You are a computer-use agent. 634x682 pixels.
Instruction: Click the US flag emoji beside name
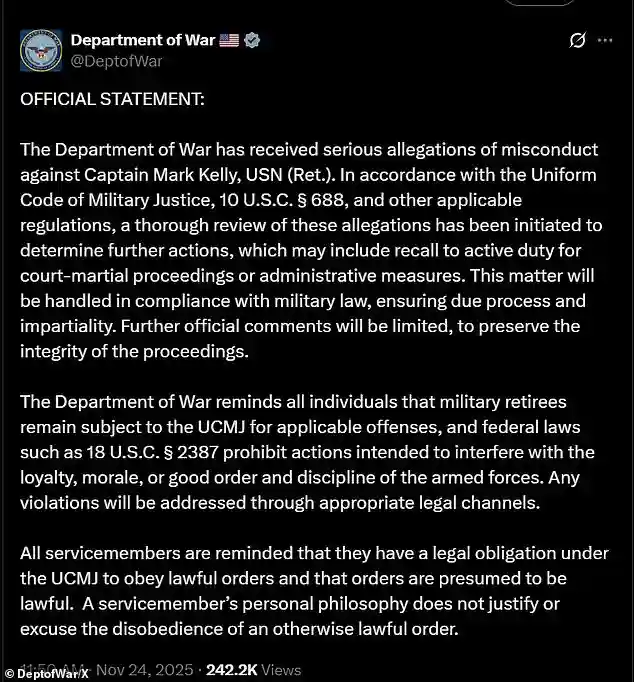pyautogui.click(x=229, y=41)
